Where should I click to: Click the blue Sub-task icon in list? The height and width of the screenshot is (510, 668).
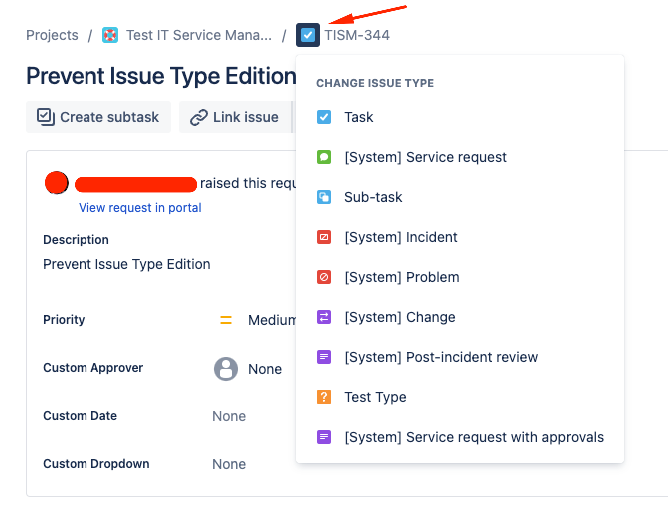324,197
